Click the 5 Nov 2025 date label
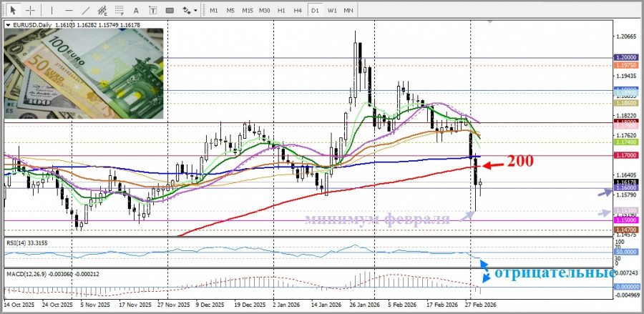The width and height of the screenshot is (644, 314). [x=95, y=305]
